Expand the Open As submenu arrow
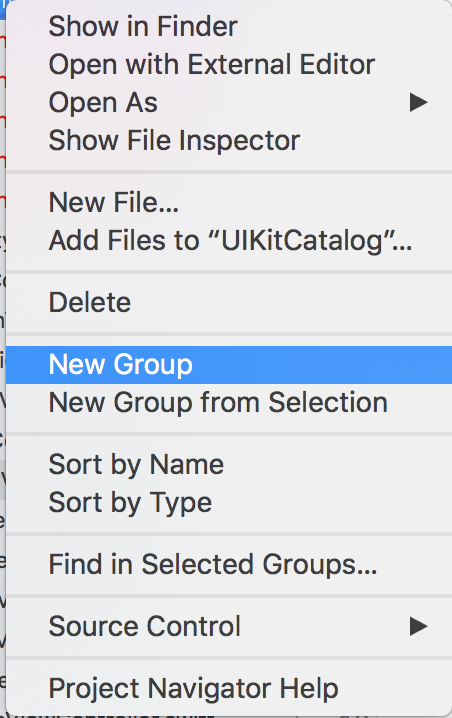The image size is (452, 718). click(418, 103)
